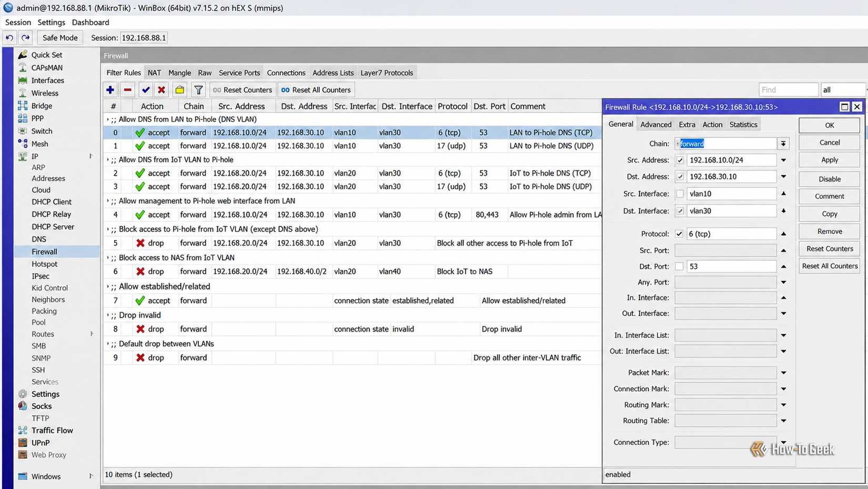Screen dimensions: 868x489
Task: Click the yellow comment note icon
Action: coord(179,90)
